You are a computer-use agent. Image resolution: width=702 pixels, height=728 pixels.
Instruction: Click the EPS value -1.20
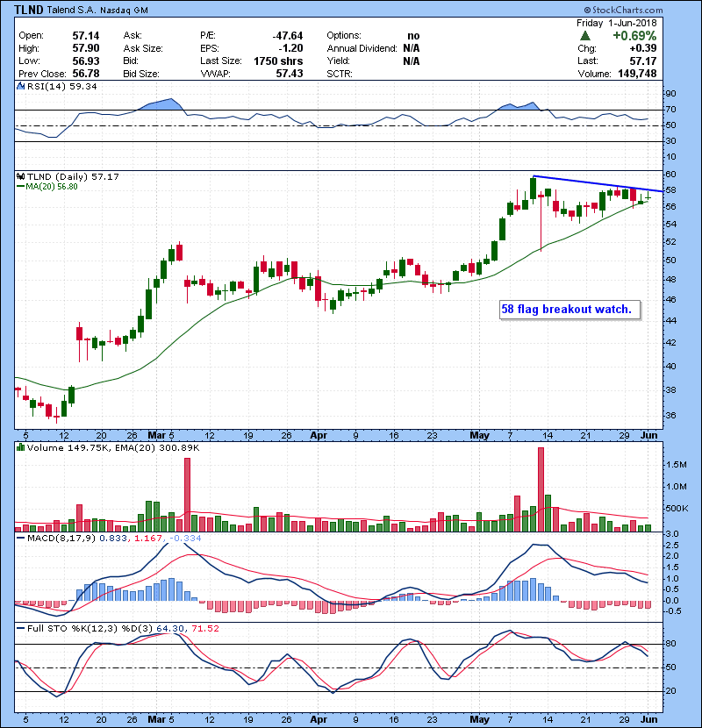click(x=290, y=48)
